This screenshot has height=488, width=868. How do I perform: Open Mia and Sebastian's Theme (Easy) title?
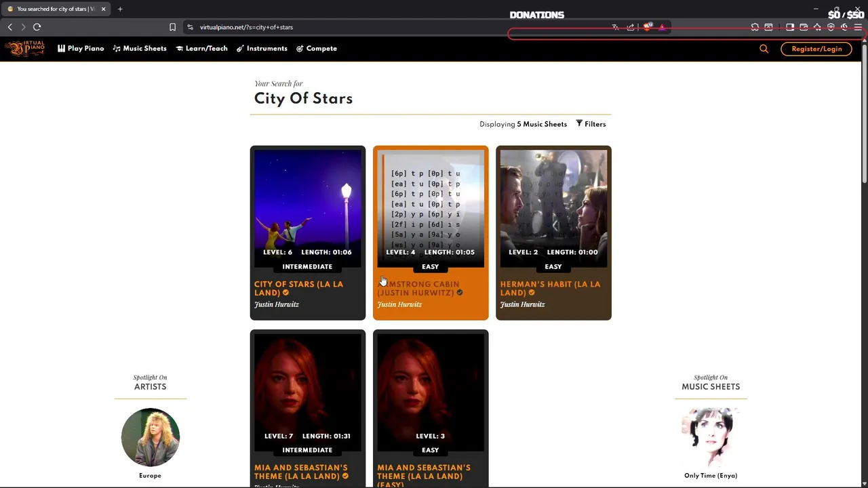424,475
